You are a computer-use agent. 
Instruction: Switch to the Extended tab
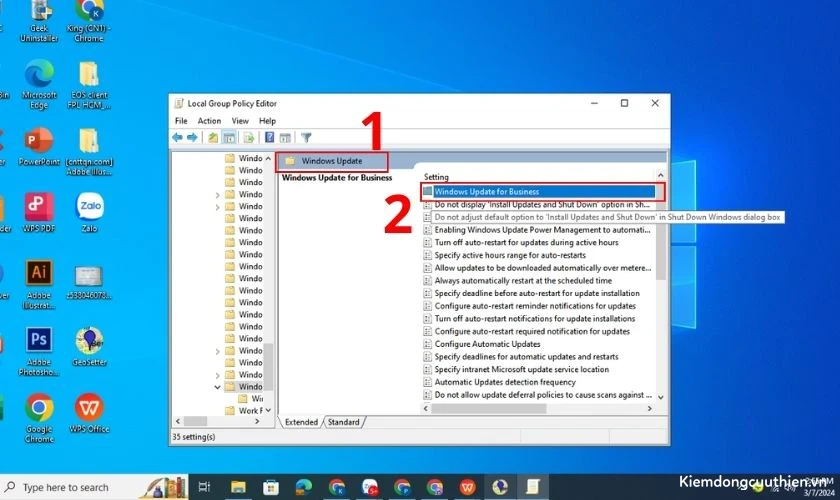click(301, 422)
